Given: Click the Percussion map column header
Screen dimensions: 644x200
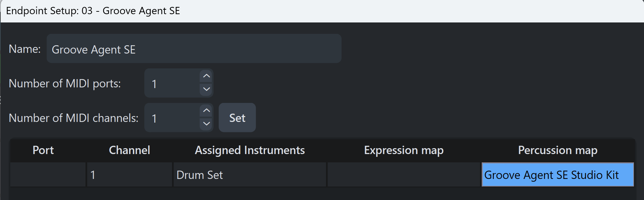Looking at the screenshot, I should 557,150.
